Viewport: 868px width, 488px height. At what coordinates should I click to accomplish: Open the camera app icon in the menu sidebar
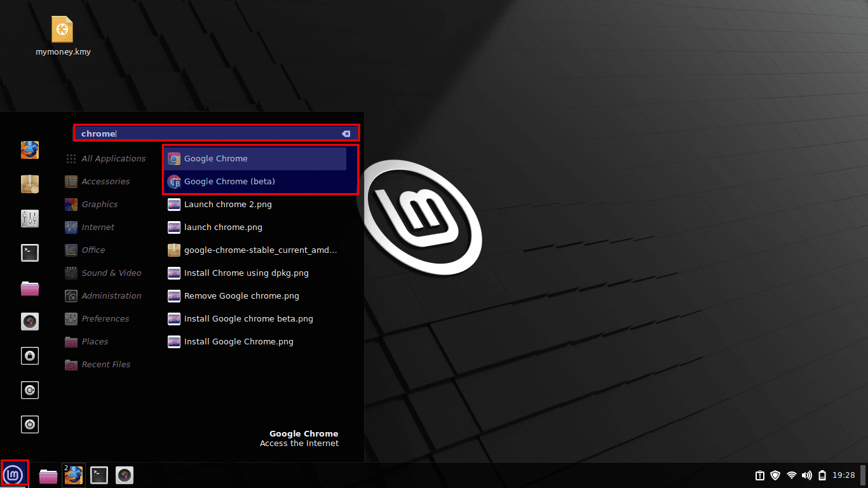30,322
